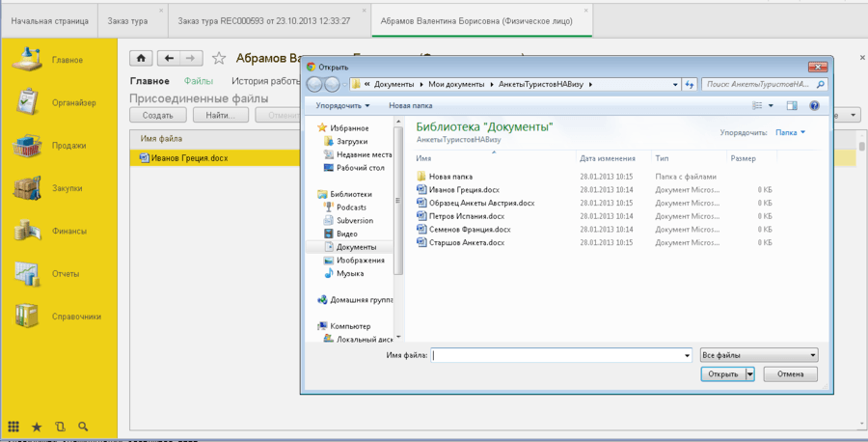
Task: Select Рабочий стол in navigation pane
Action: [x=353, y=168]
